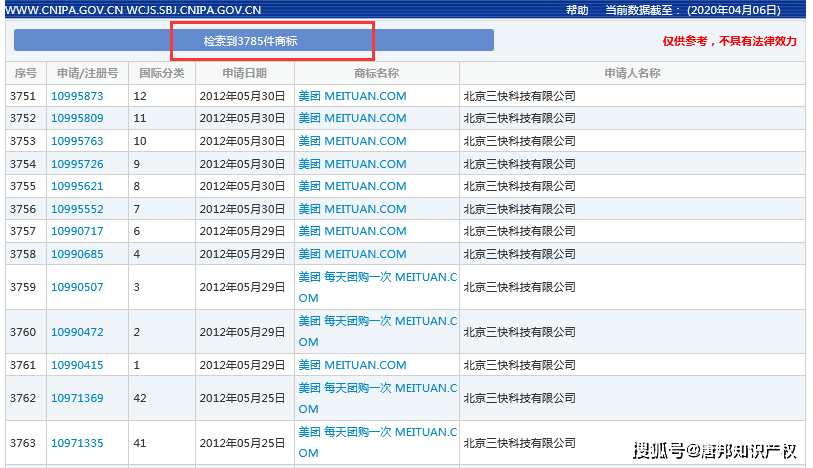813x468 pixels.
Task: Open the 帮助 help link
Action: pos(577,10)
